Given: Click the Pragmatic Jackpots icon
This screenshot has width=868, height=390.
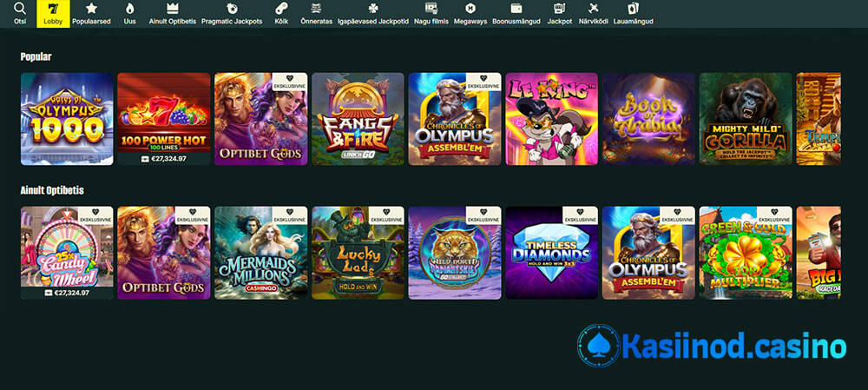Looking at the screenshot, I should (x=231, y=9).
